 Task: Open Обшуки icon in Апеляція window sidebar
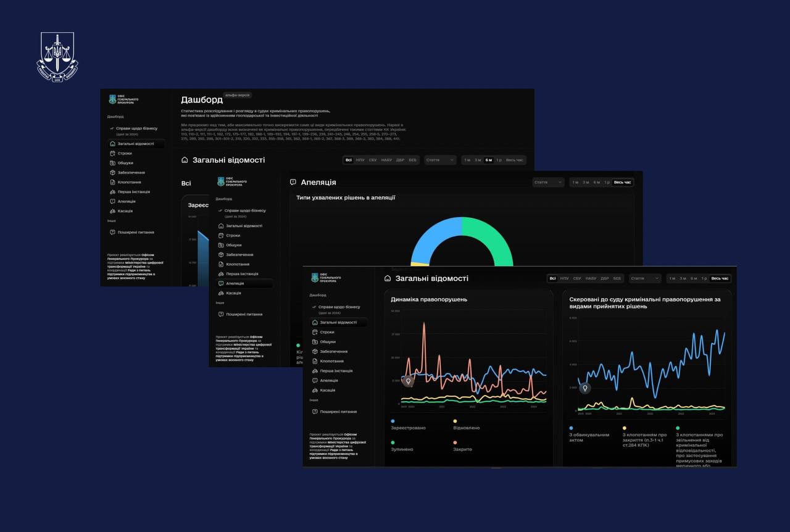(x=221, y=245)
